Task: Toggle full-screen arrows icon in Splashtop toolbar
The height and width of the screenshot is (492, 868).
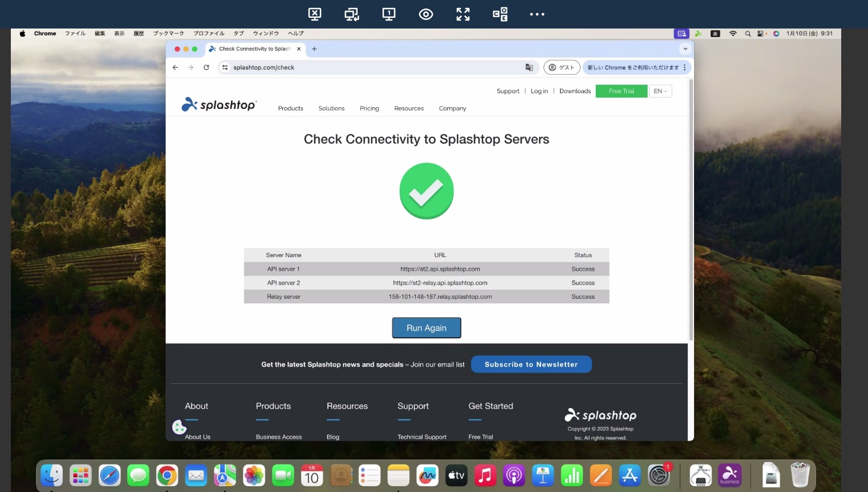Action: [463, 14]
